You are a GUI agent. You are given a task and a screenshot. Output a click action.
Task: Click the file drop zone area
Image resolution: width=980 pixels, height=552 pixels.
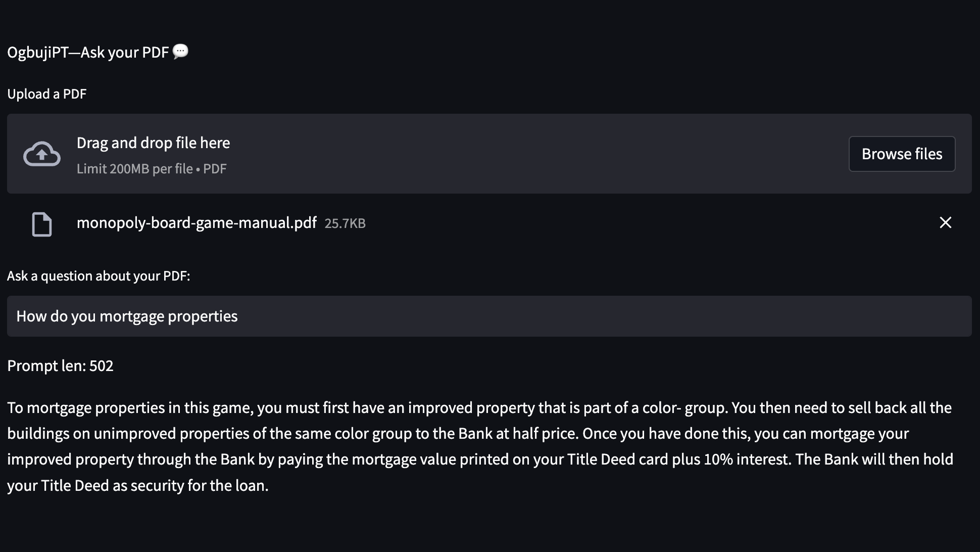pos(489,154)
